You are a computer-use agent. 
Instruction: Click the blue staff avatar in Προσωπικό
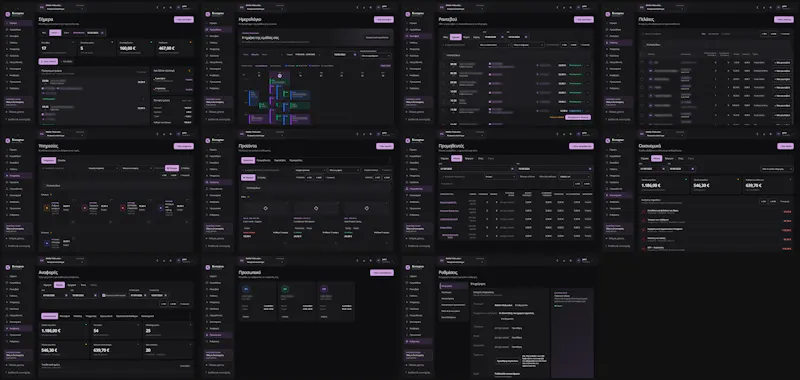(x=246, y=289)
